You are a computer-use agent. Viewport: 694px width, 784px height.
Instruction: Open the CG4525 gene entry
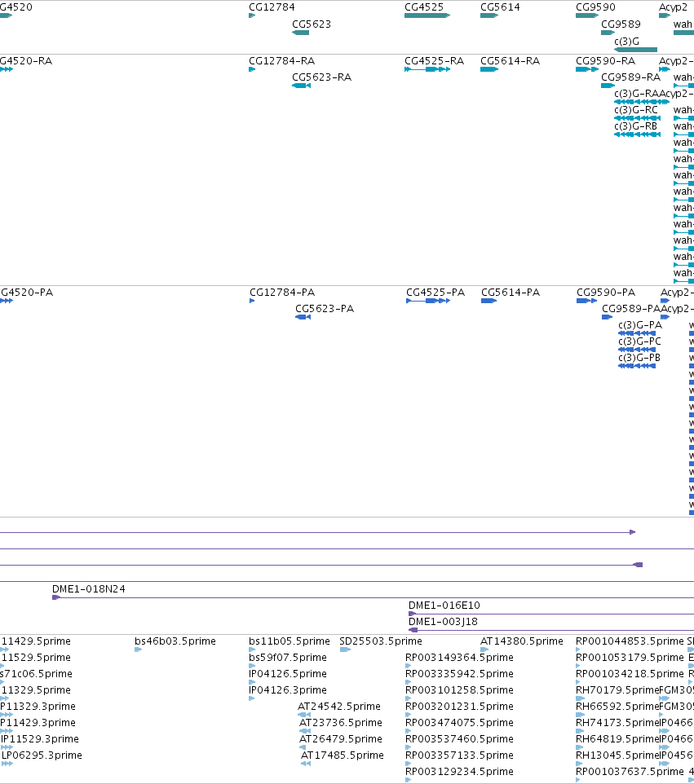[424, 7]
